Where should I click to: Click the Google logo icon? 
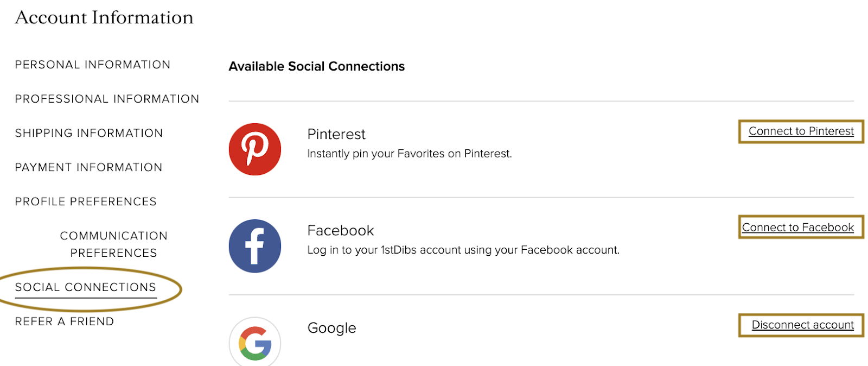(x=255, y=342)
